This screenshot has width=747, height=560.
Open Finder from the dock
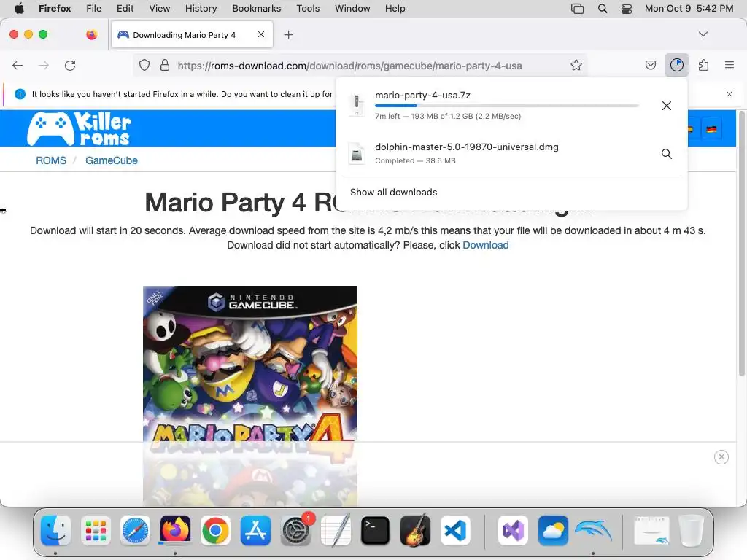pyautogui.click(x=55, y=530)
